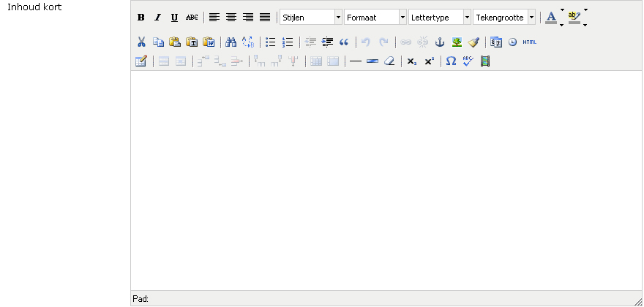
Task: Insert table row before
Action: point(203,61)
